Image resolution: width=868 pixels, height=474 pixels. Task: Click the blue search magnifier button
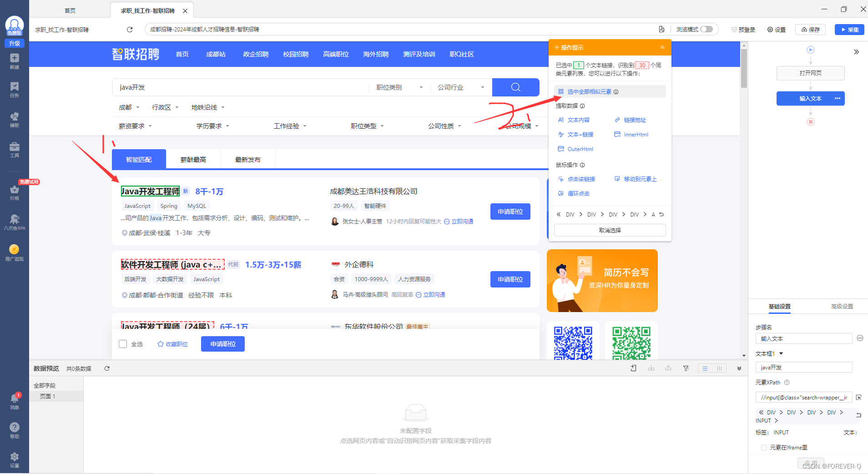coord(515,87)
